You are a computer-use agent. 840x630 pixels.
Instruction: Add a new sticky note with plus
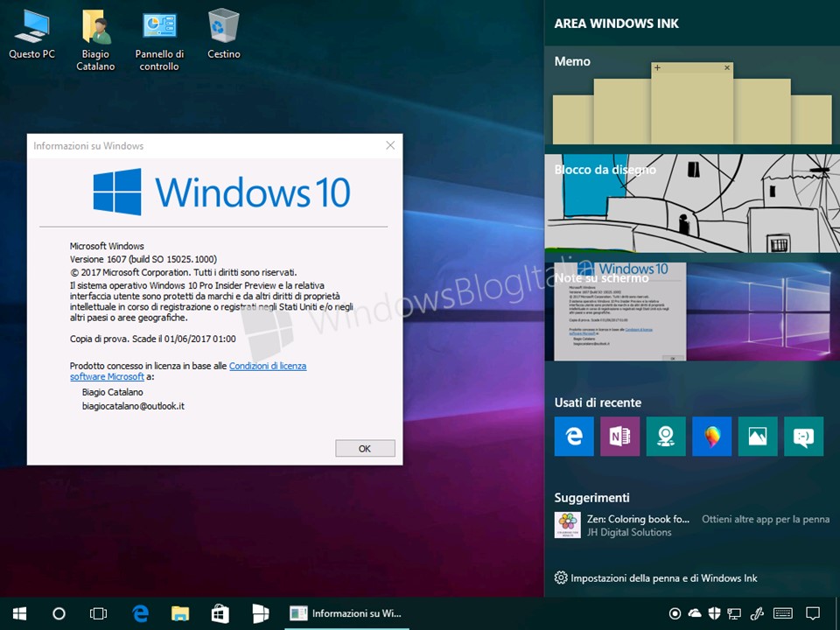pyautogui.click(x=657, y=68)
